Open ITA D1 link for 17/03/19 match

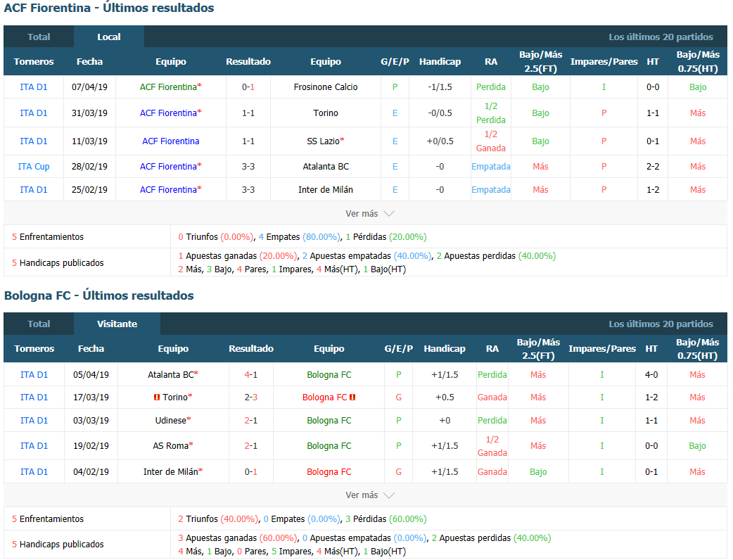34,397
